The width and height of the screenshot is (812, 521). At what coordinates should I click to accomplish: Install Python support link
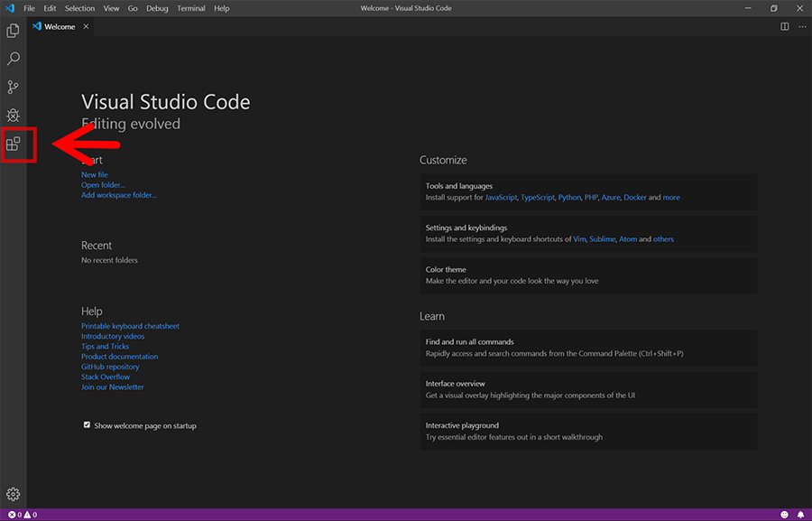click(569, 198)
